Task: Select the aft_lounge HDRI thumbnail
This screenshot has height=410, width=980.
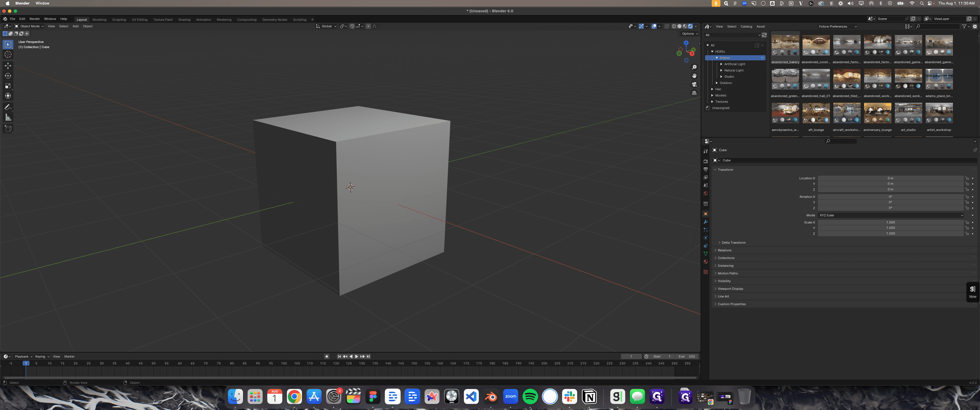Action: [816, 113]
